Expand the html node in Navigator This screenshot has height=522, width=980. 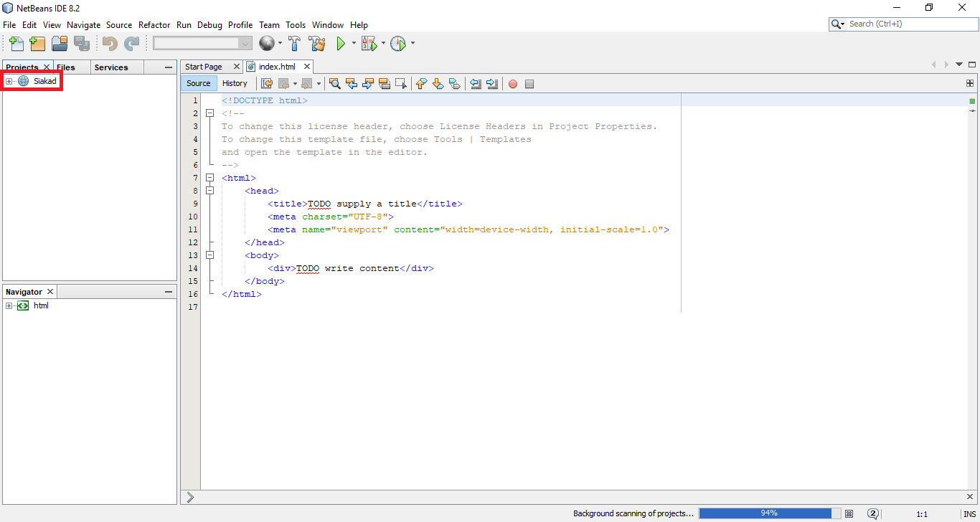tap(7, 305)
